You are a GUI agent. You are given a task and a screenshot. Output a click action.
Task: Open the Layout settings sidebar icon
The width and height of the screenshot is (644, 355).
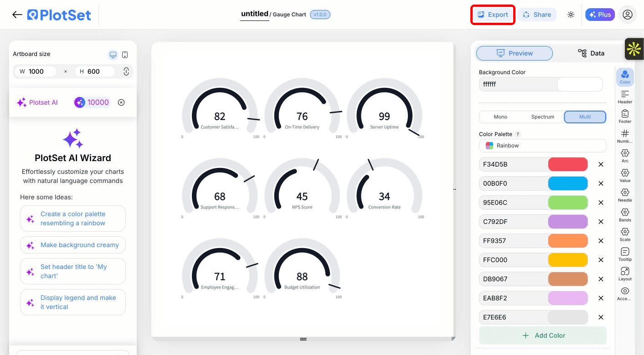[x=625, y=274]
